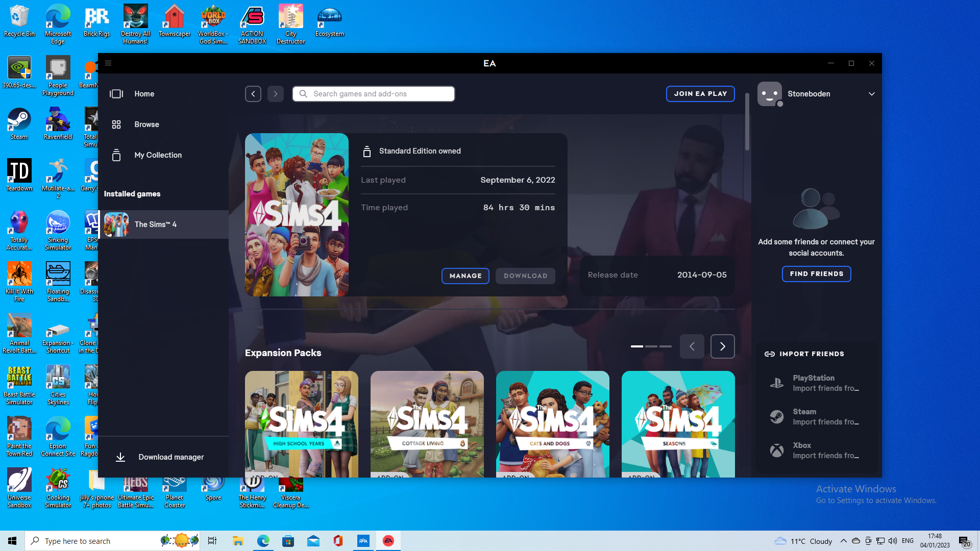980x551 pixels.
Task: Open Microsoft Edge desktop shortcut
Action: 58,24
